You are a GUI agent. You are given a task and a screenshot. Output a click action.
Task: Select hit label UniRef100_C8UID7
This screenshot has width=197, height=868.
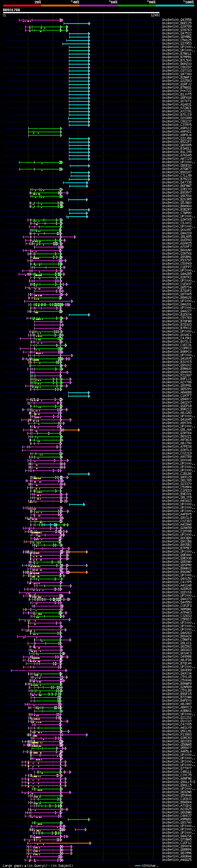pos(177,67)
